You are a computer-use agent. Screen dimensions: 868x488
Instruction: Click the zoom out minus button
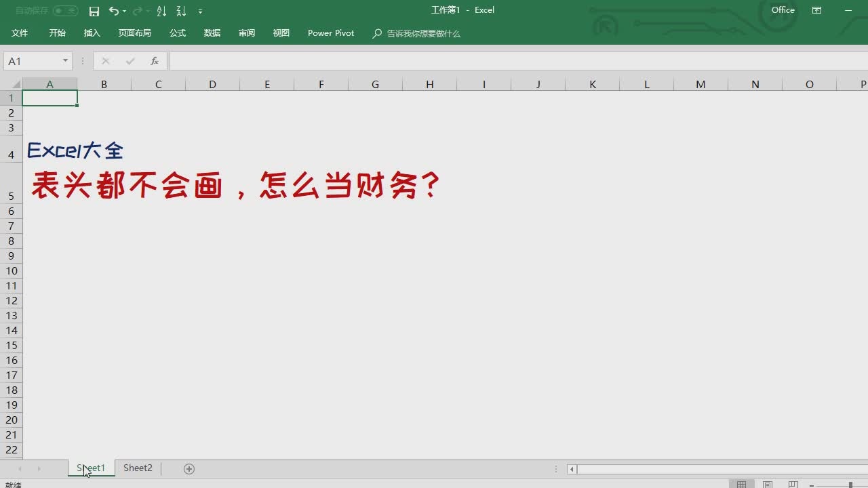812,485
